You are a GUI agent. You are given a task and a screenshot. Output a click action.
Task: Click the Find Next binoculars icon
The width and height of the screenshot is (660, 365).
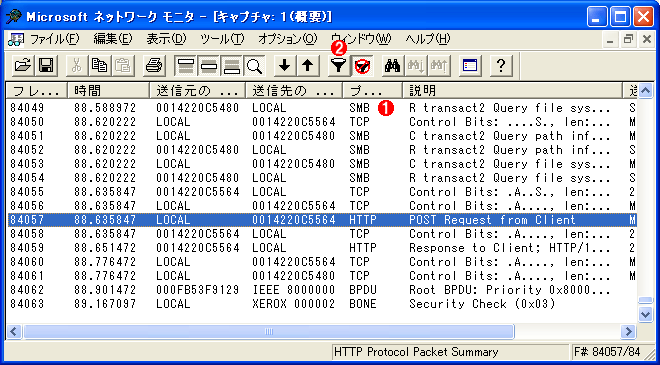tap(416, 66)
